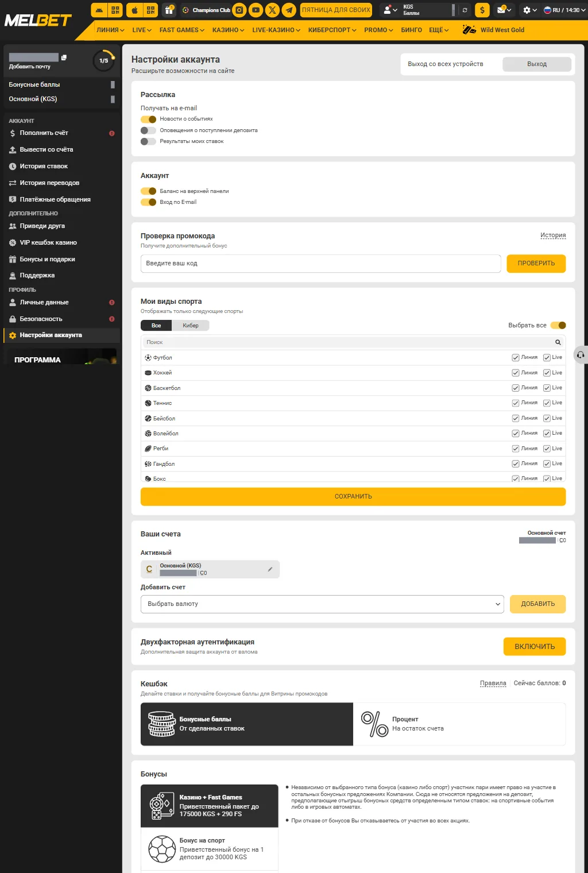Open the Android app download icon

pyautogui.click(x=99, y=10)
